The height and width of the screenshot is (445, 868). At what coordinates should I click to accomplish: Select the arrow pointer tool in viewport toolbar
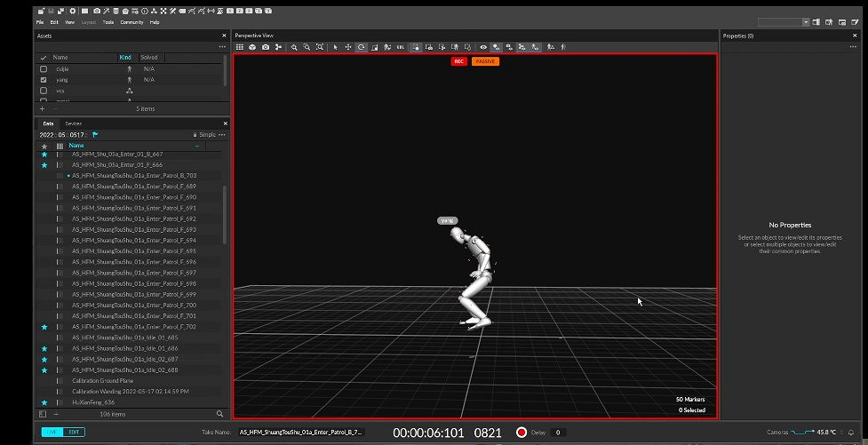(x=335, y=47)
